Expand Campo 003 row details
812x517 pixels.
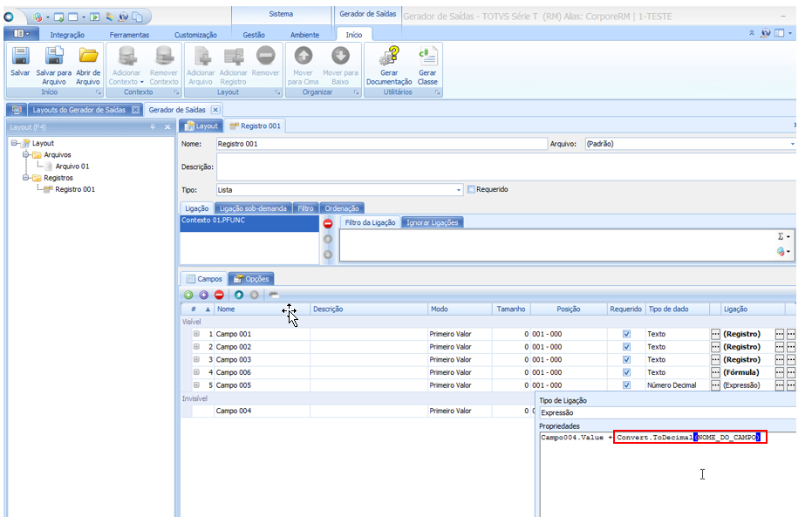[x=197, y=359]
